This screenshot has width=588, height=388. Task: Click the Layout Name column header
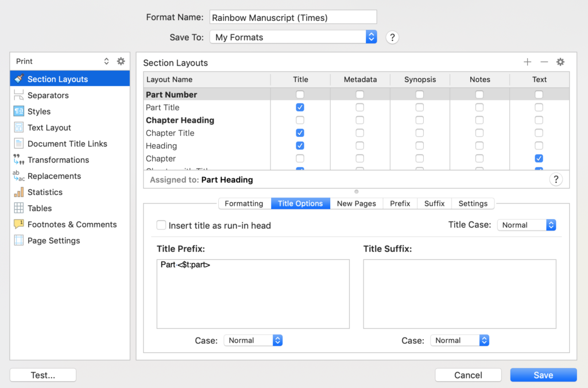207,79
